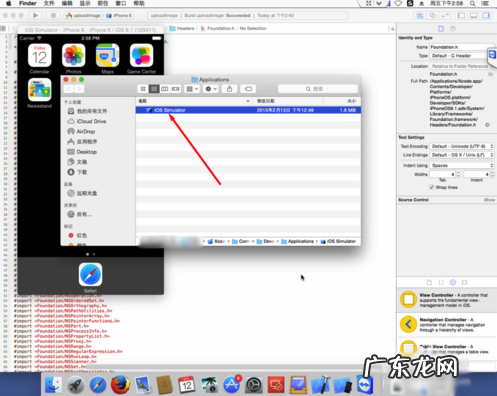Viewport: 497px width, 396px height.
Task: Select View Controller in object library
Action: (x=447, y=300)
